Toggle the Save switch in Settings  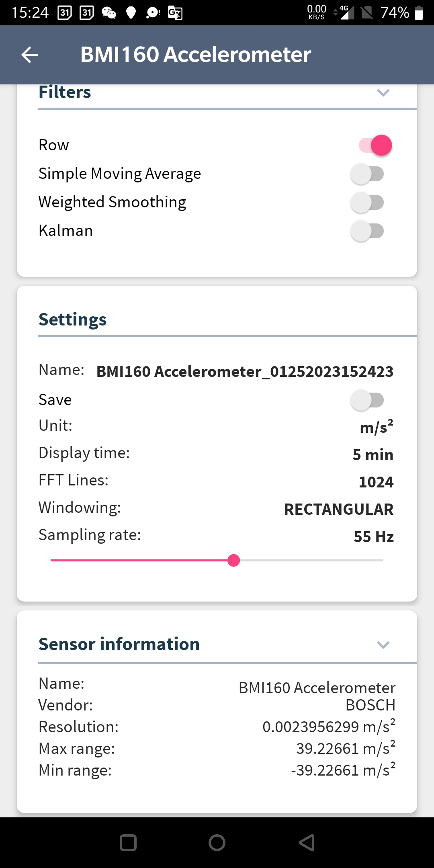(367, 400)
